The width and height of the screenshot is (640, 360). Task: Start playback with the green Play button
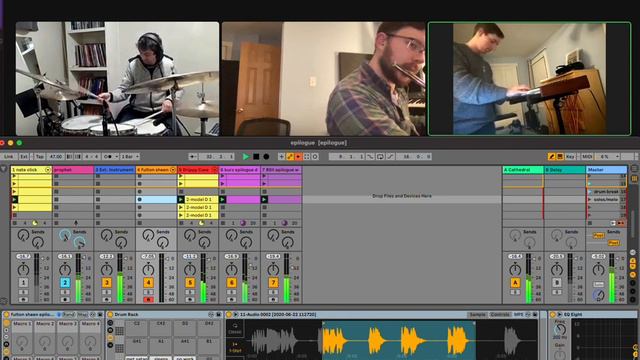(x=246, y=156)
